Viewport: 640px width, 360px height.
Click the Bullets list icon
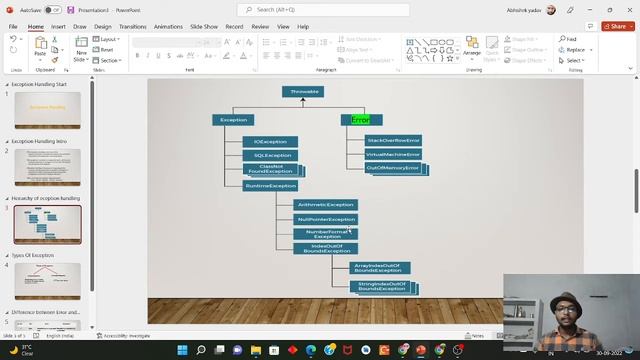coord(266,42)
